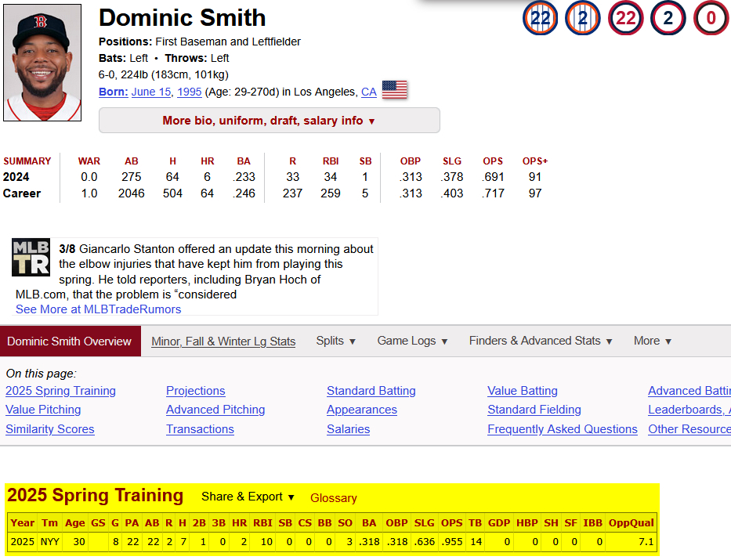Open Minor, Fall & Winter Lg Stats tab
Screen dimensions: 731x560
(223, 341)
